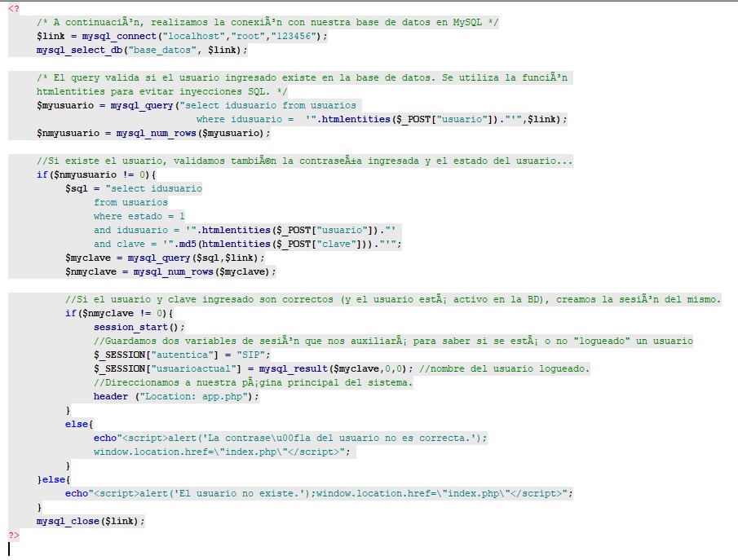Click the if($nmyclave != 0){ line
Viewport: 738px width, 560px height.
(x=119, y=313)
